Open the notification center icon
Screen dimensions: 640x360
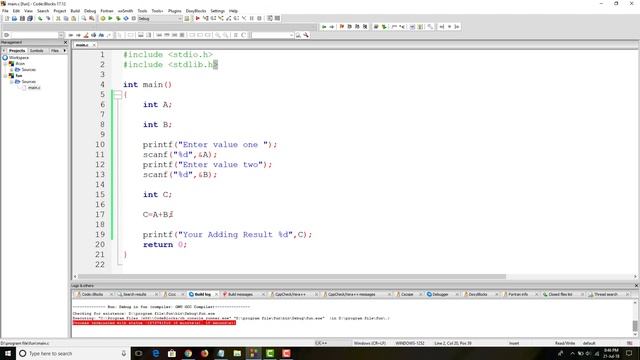(x=629, y=353)
